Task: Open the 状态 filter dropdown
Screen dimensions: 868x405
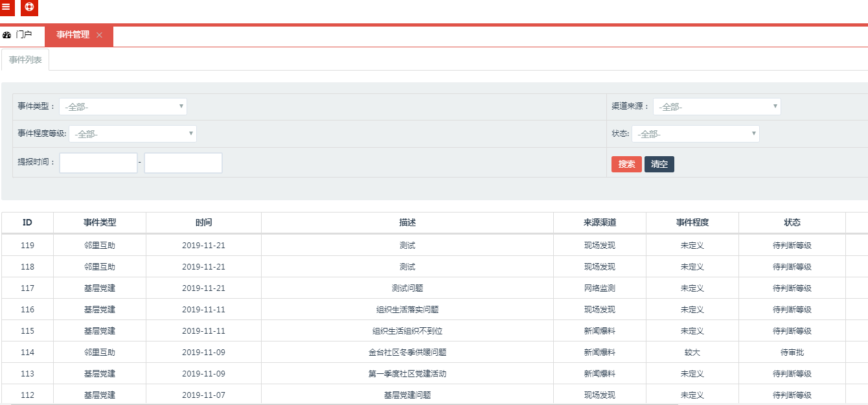Action: [x=695, y=134]
